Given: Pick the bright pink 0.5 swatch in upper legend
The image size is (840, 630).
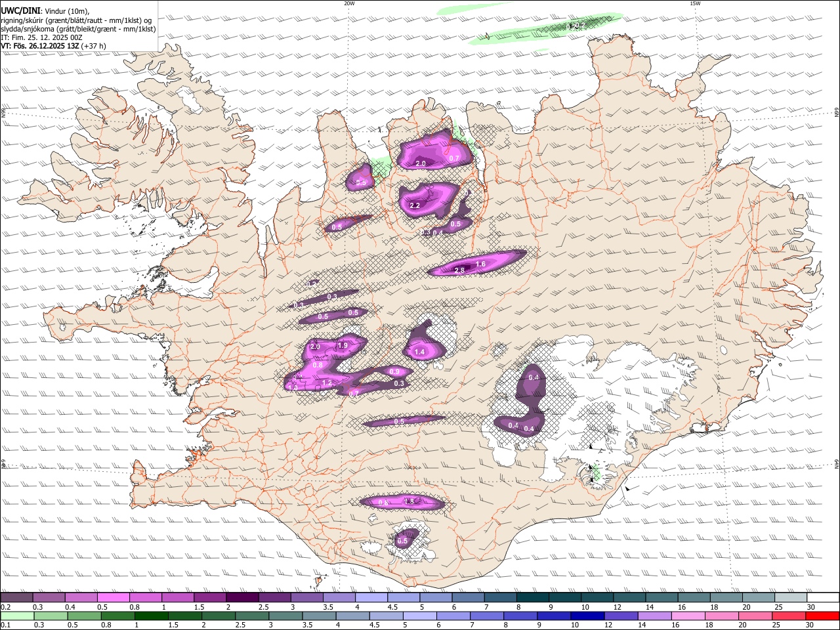Looking at the screenshot, I should click(113, 598).
